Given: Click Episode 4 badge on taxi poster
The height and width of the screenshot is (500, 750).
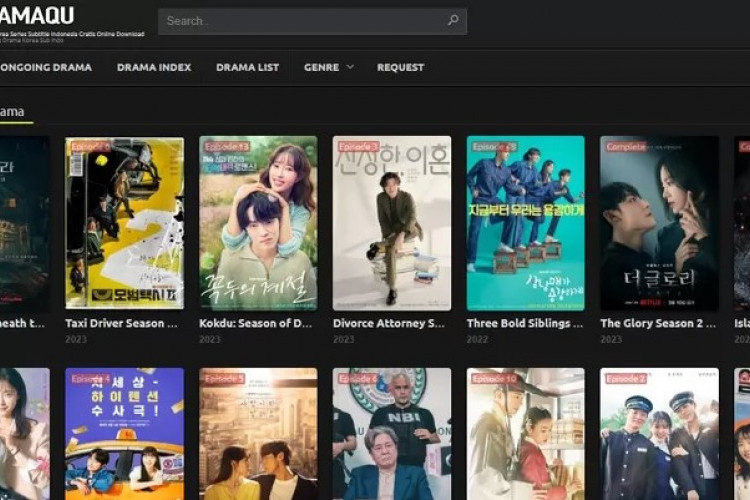Looking at the screenshot, I should click(91, 379).
